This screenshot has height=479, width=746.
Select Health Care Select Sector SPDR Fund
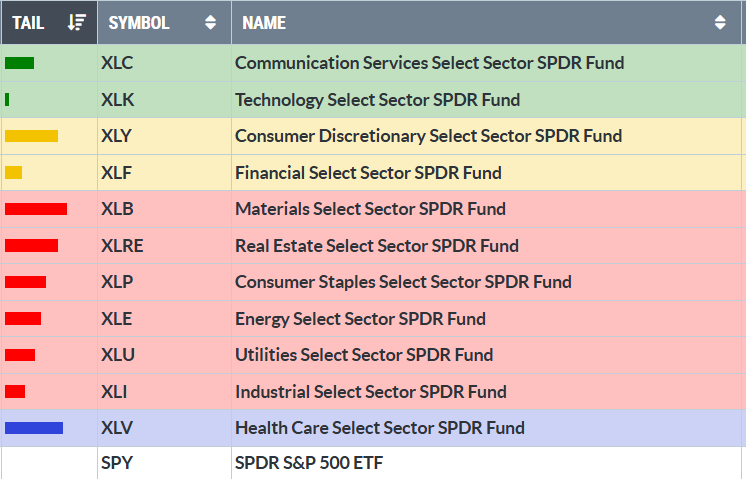click(x=379, y=428)
